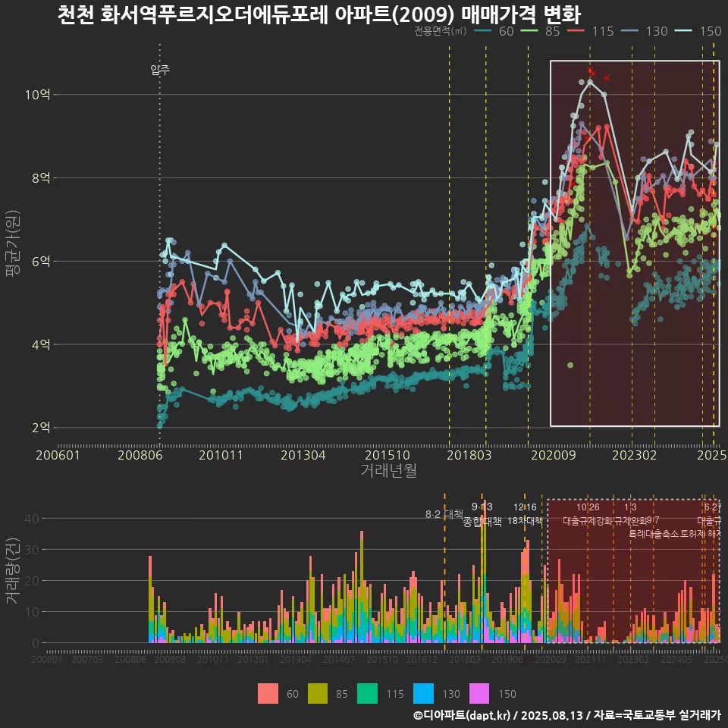The image size is (728, 728).
Task: Select the pink 150 swatch in bottom legend
Action: pos(479,694)
